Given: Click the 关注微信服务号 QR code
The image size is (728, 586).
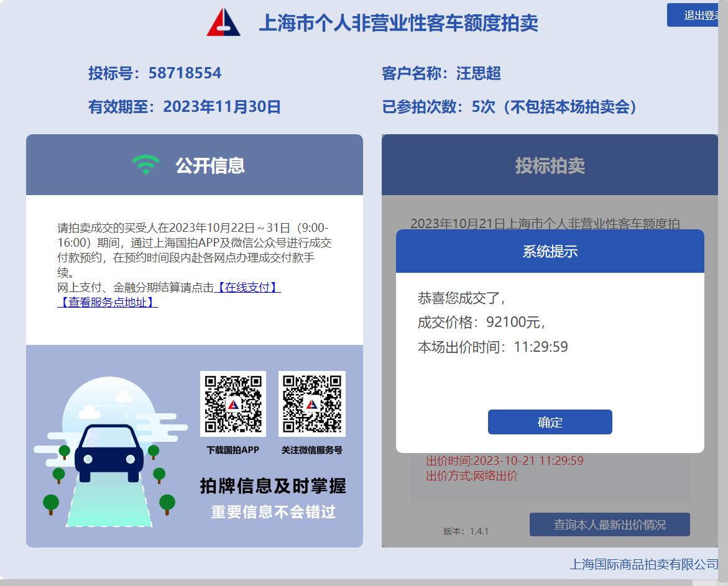Looking at the screenshot, I should (312, 404).
